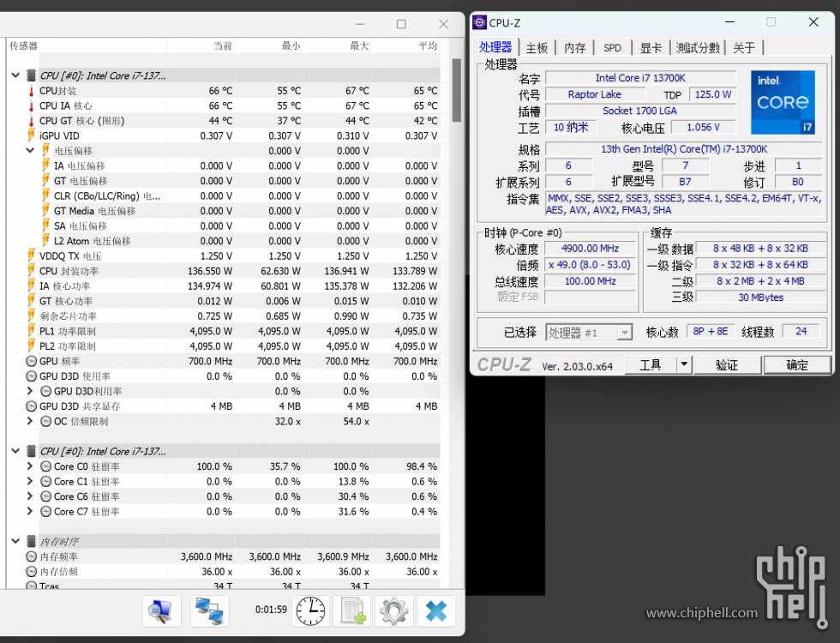
Task: Click the 工具 button in CPU-Z
Action: 651,365
